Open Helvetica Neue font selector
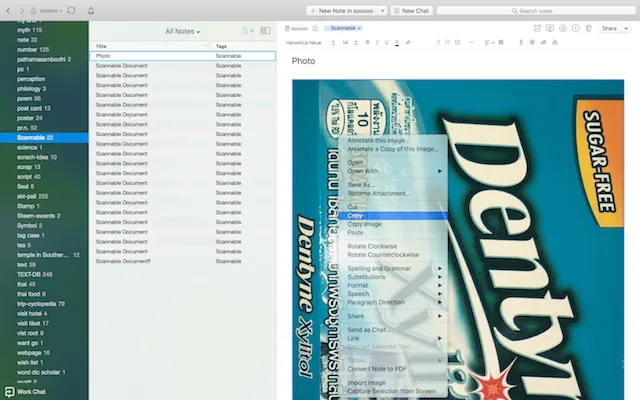 (x=310, y=42)
